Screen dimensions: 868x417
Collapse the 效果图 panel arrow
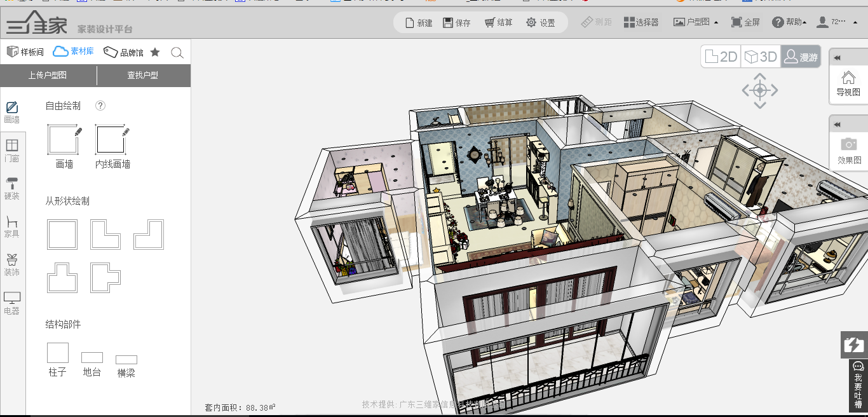point(837,125)
